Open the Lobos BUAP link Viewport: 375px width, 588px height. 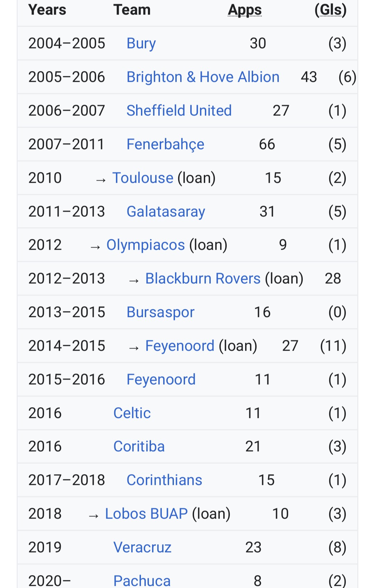(146, 514)
